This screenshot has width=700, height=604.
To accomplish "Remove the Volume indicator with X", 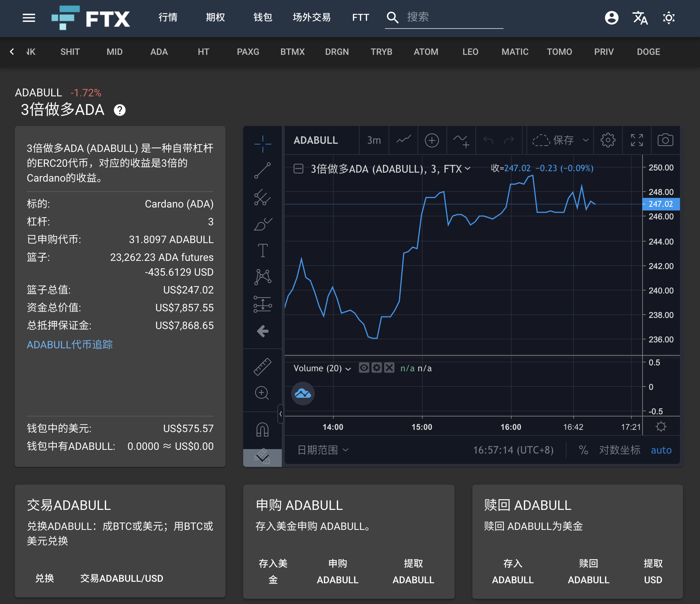I will click(x=389, y=368).
